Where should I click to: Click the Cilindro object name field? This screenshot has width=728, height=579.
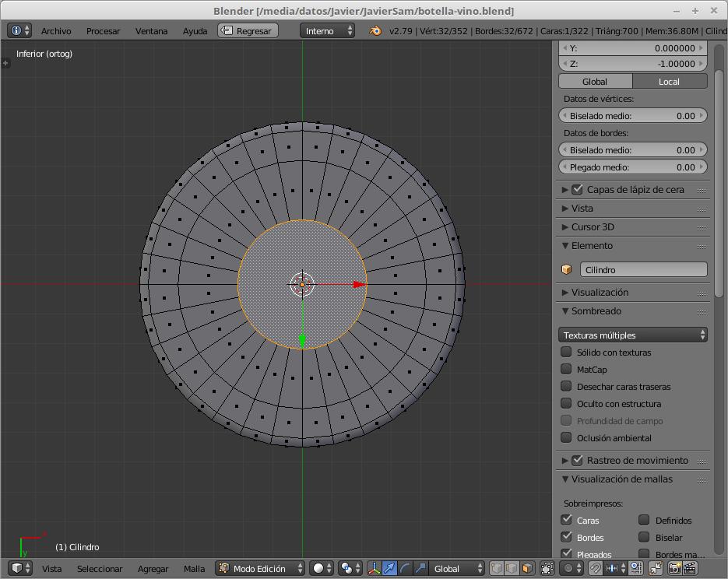[x=643, y=269]
